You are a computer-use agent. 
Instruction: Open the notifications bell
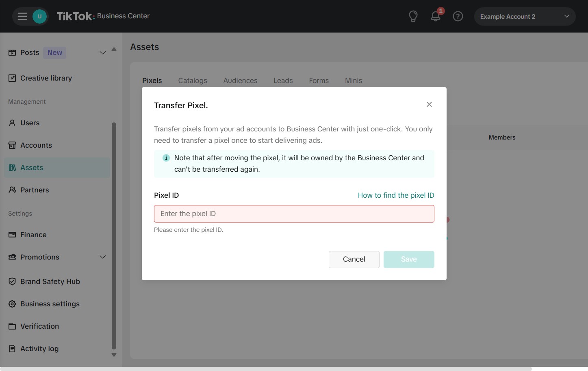[435, 16]
